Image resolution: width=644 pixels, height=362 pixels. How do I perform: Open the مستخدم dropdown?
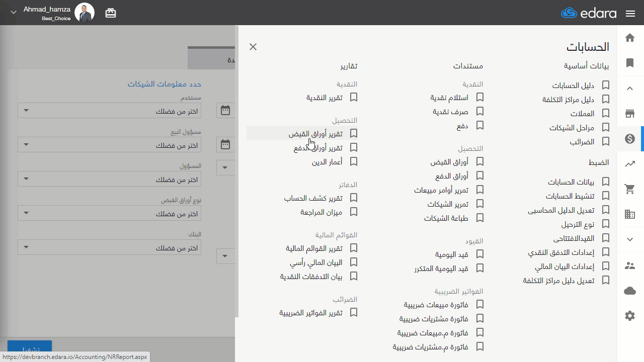click(109, 111)
